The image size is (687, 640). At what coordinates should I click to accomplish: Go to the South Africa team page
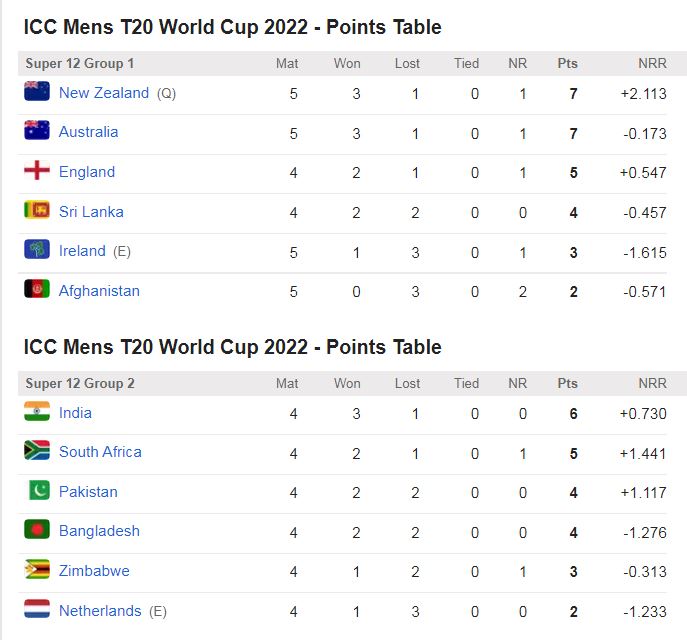[x=100, y=452]
